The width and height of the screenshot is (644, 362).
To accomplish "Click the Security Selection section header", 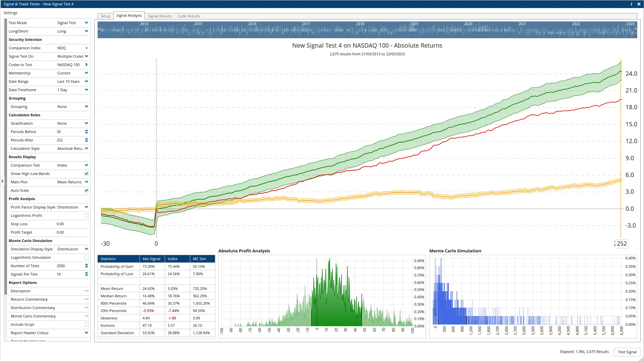I will pyautogui.click(x=25, y=40).
